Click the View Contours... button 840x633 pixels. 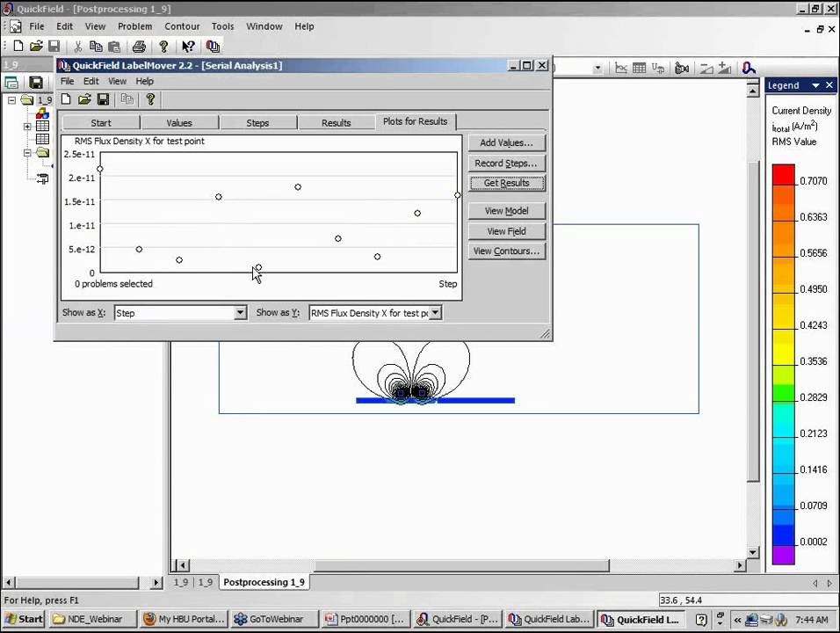pos(507,251)
